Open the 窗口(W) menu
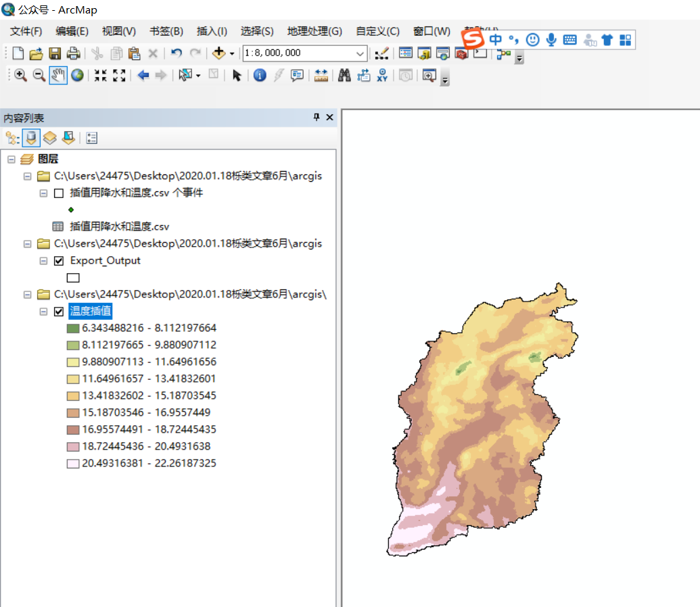This screenshot has width=700, height=607. [x=431, y=31]
